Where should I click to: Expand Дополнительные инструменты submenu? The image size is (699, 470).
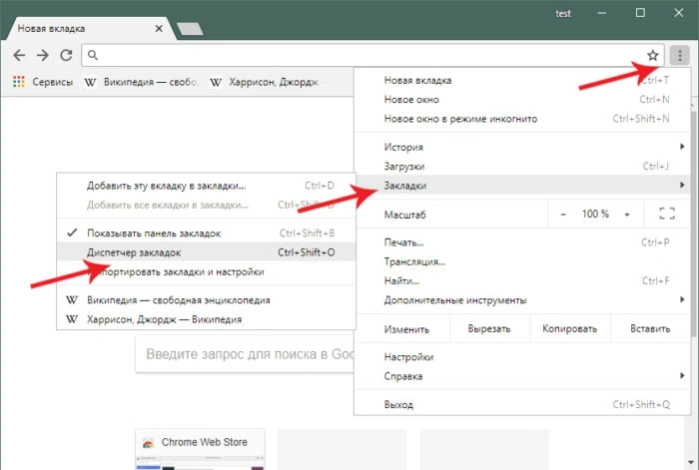tap(523, 300)
